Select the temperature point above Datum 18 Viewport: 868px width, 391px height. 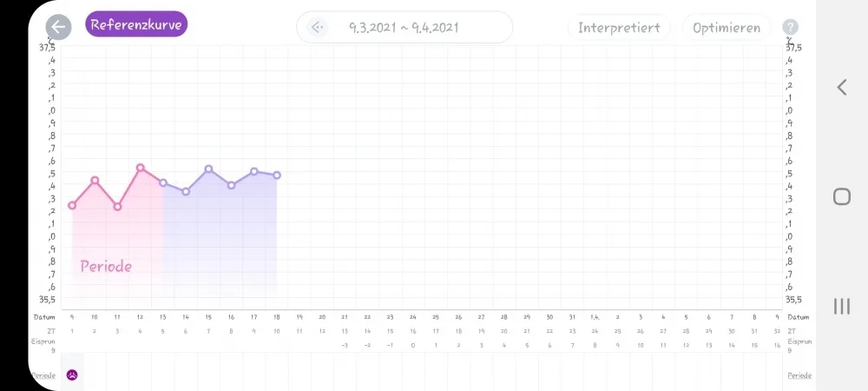pyautogui.click(x=277, y=175)
